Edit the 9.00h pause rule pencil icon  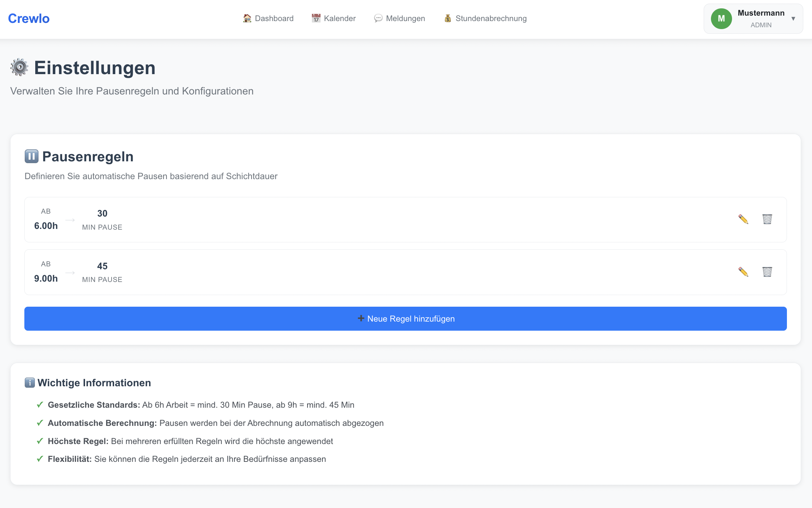(743, 272)
